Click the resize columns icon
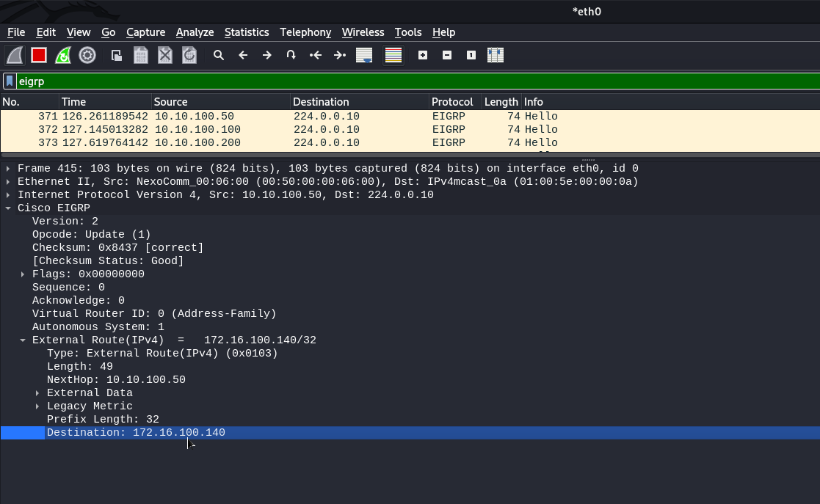The width and height of the screenshot is (820, 504). (496, 55)
